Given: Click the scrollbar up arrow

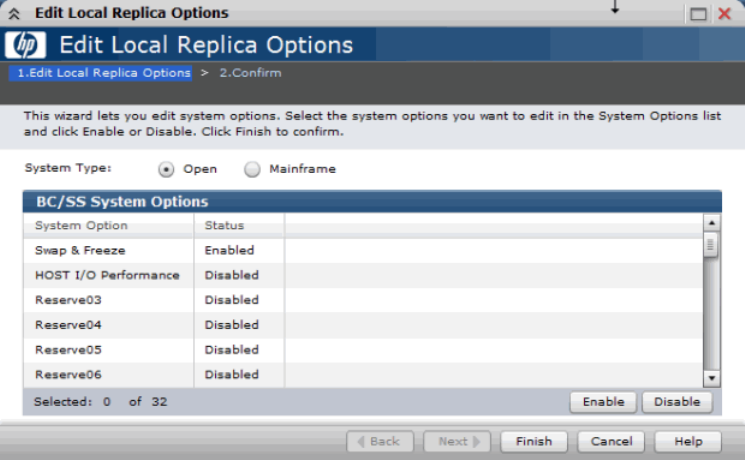Looking at the screenshot, I should 711,222.
